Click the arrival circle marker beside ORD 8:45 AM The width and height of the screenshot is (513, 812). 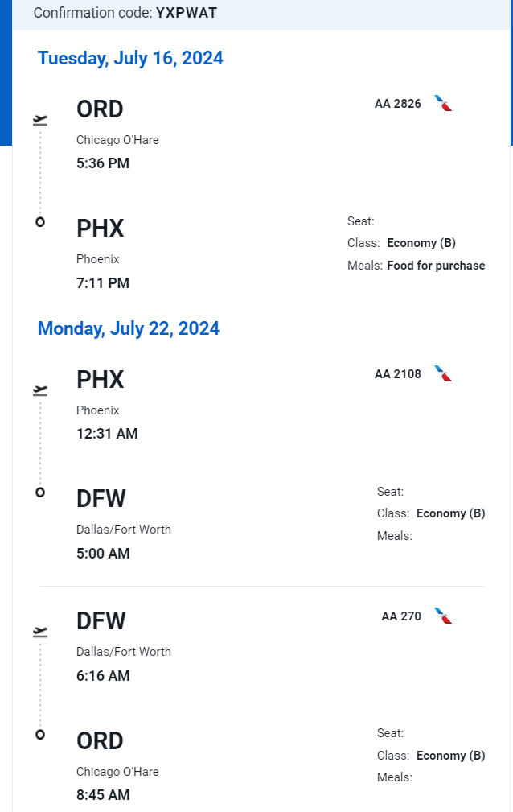40,734
